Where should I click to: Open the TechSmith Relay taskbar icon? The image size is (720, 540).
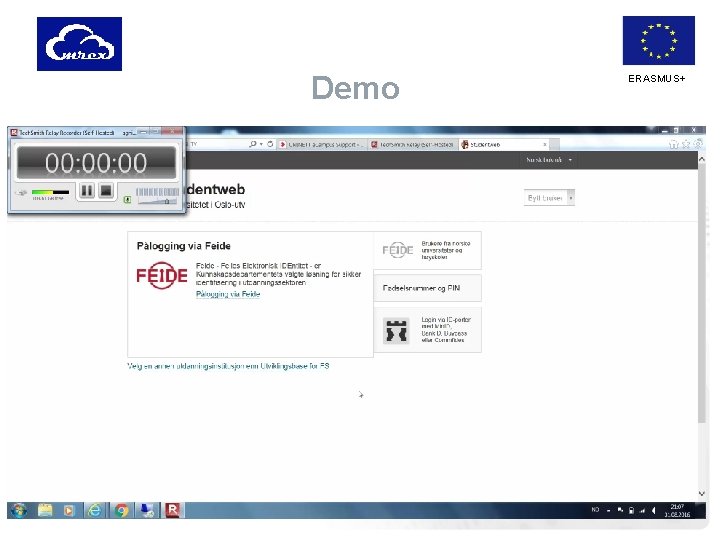coord(173,510)
